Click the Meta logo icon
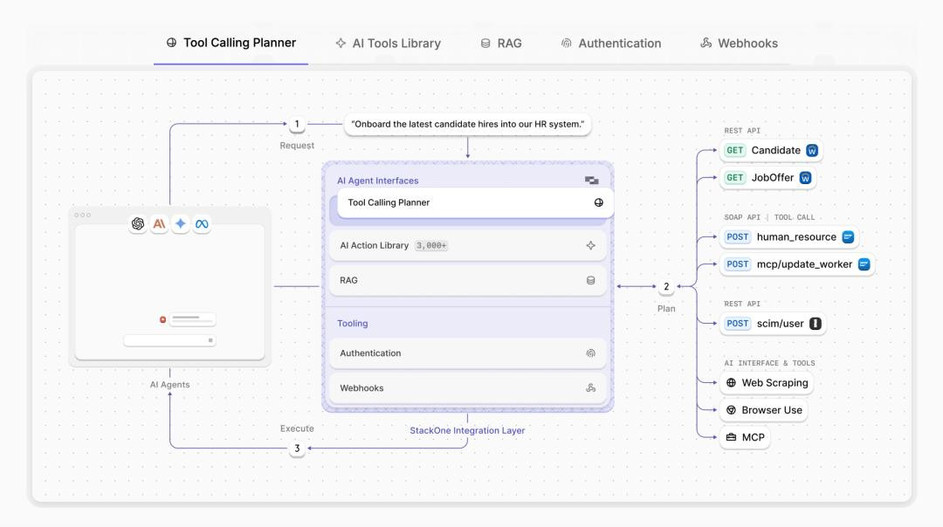This screenshot has width=943, height=527. pos(202,224)
